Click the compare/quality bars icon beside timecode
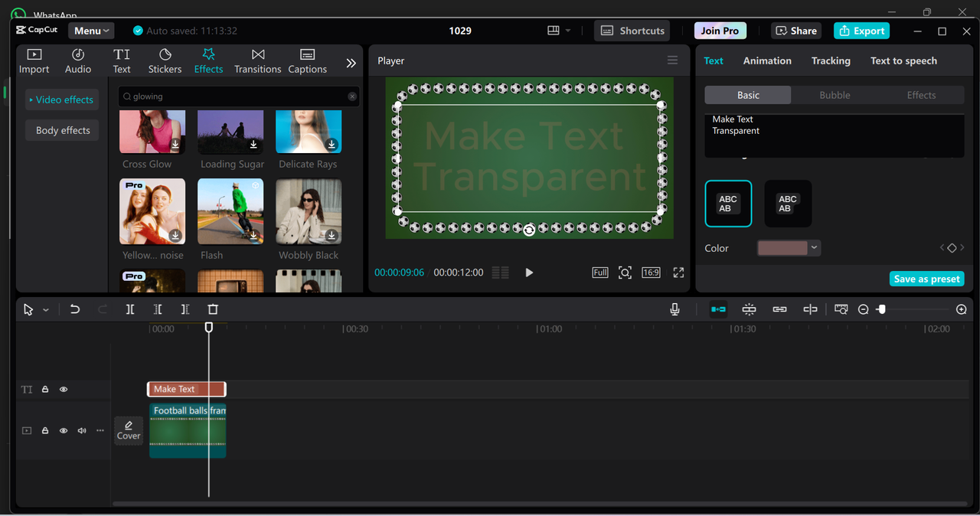Screen dimensions: 980x516 (500, 273)
